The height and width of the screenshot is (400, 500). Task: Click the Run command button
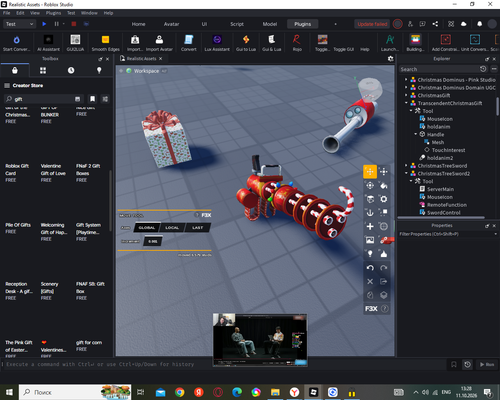point(487,365)
